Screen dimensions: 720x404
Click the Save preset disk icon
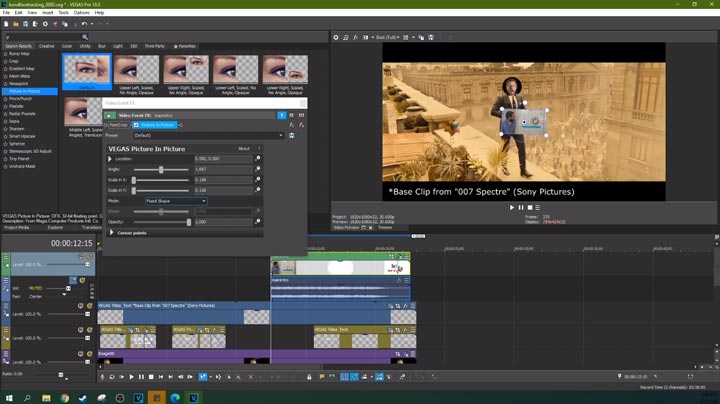[x=292, y=135]
